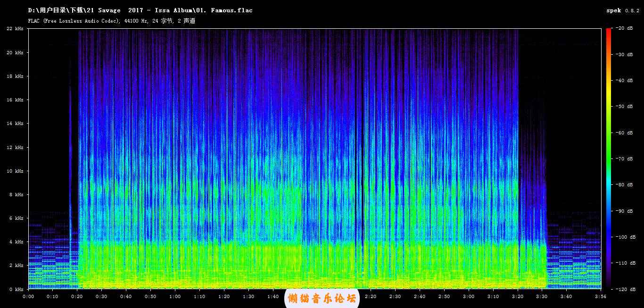The width and height of the screenshot is (644, 308).
Task: Select the 3:20 time marker
Action: tap(518, 296)
